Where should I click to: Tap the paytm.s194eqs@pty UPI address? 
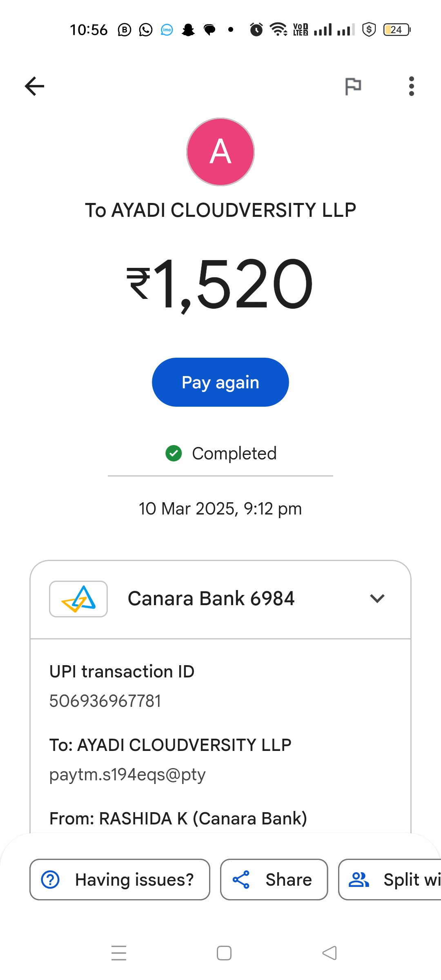[x=127, y=775]
